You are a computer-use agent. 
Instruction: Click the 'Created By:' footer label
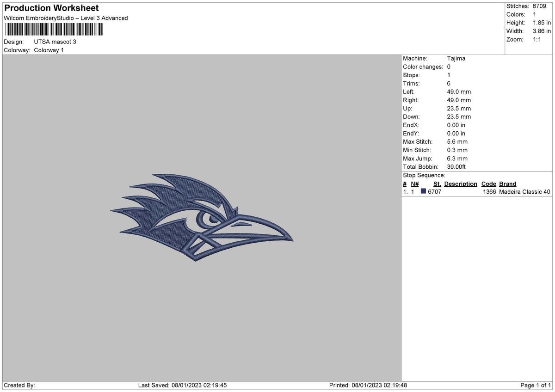[x=19, y=385]
